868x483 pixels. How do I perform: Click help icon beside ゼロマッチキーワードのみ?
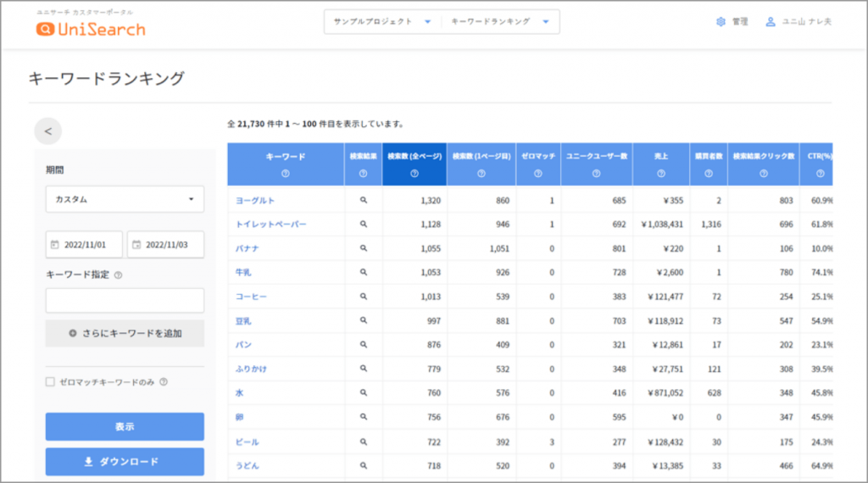164,382
